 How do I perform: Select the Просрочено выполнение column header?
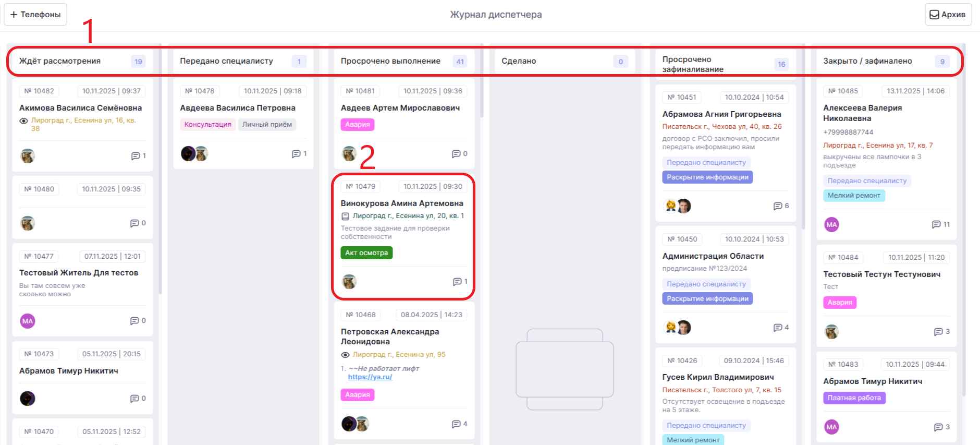click(x=390, y=61)
